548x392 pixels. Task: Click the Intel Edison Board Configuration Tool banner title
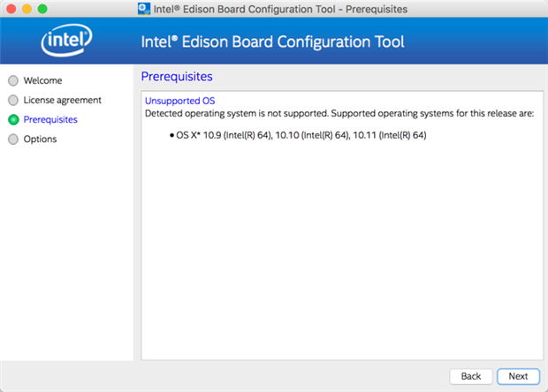272,41
